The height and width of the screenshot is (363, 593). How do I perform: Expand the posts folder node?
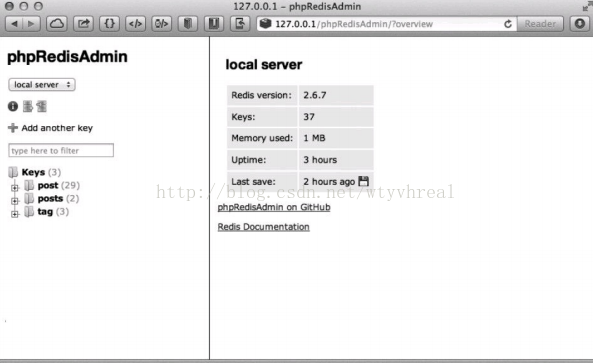(x=15, y=200)
